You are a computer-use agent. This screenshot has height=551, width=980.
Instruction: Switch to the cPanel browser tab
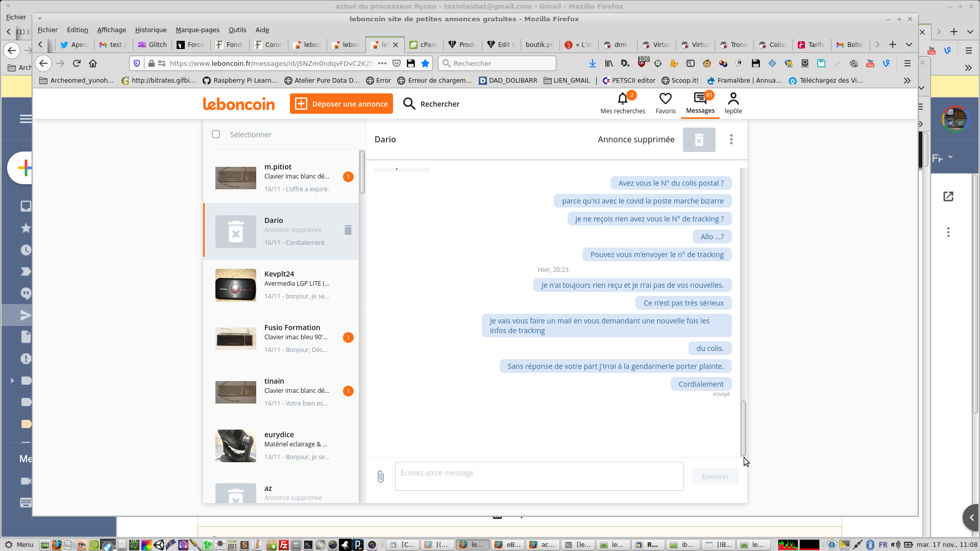(x=424, y=44)
